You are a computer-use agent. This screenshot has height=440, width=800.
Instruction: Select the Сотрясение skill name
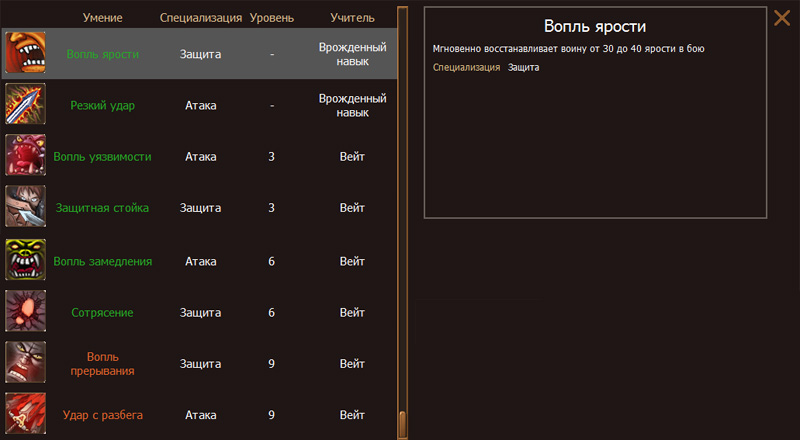coord(103,312)
